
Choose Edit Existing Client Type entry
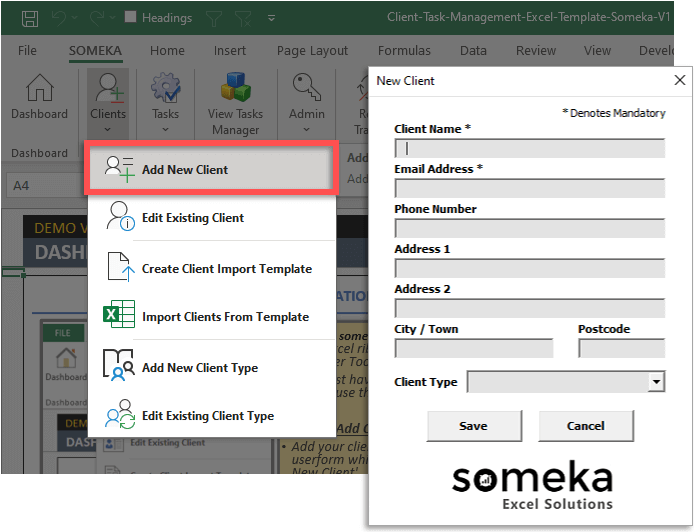pyautogui.click(x=211, y=415)
